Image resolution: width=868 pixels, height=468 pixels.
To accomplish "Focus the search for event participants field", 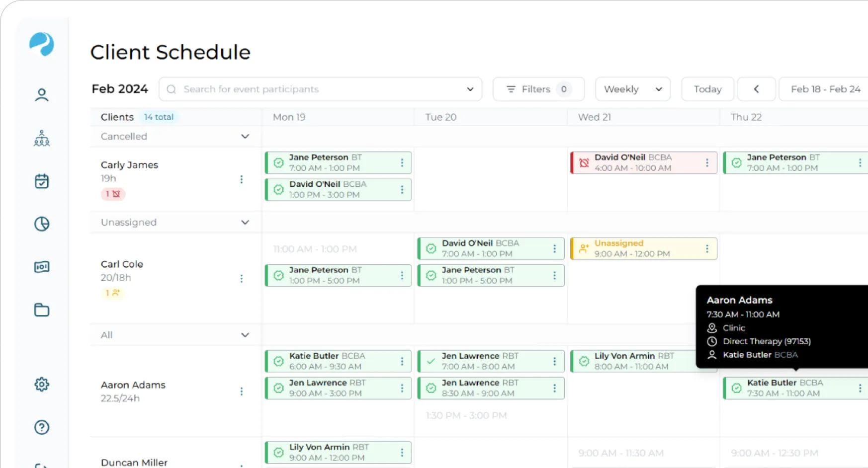I will 320,89.
